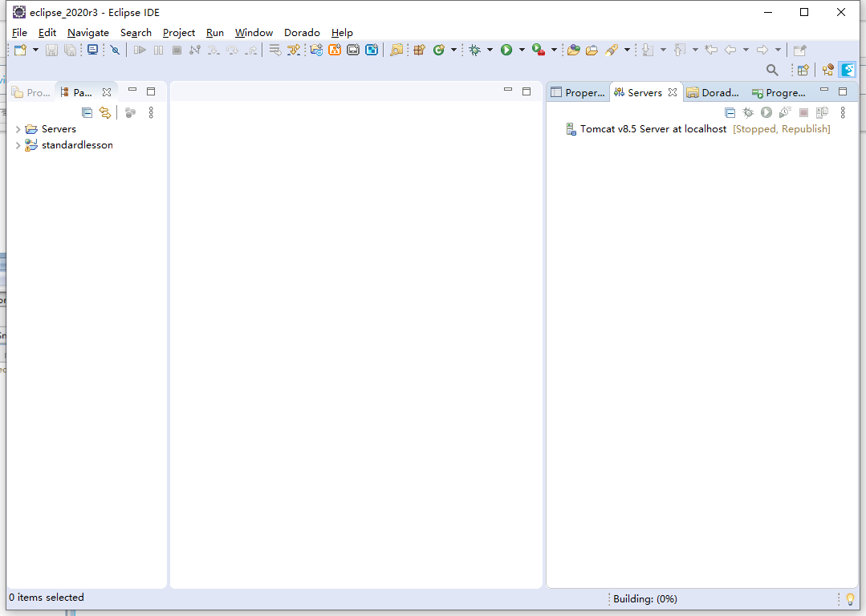Click the Resume debug icon
The height and width of the screenshot is (616, 866).
coord(140,51)
